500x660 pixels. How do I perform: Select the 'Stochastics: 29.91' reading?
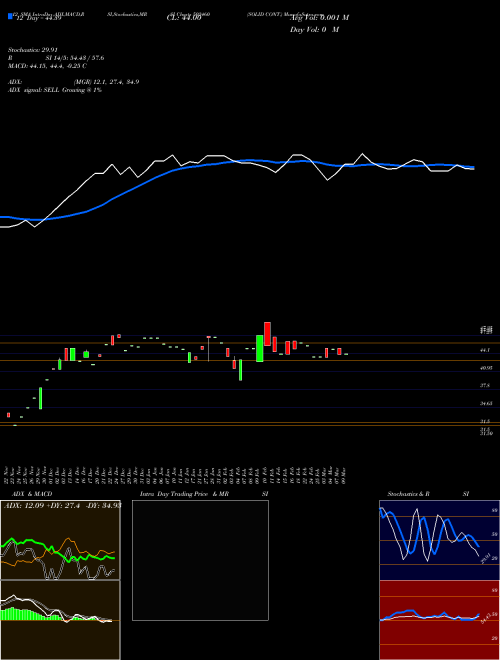(32, 50)
